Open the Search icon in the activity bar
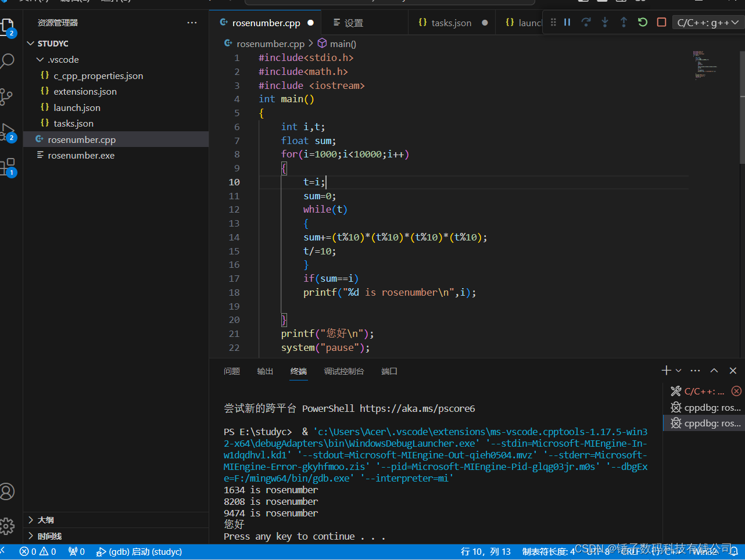The height and width of the screenshot is (560, 745). pos(9,60)
